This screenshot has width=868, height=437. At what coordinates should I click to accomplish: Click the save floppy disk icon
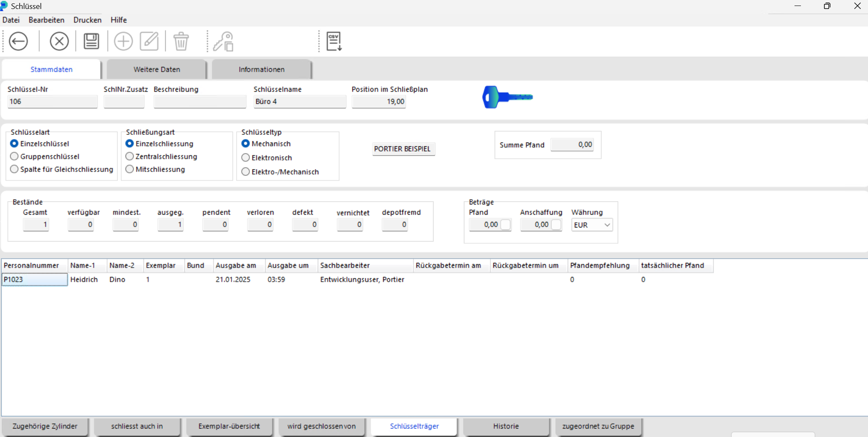pos(91,41)
